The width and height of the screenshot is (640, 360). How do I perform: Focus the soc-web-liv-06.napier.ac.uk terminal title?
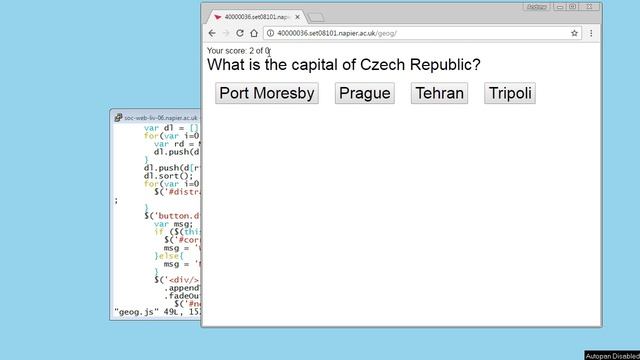(160, 118)
